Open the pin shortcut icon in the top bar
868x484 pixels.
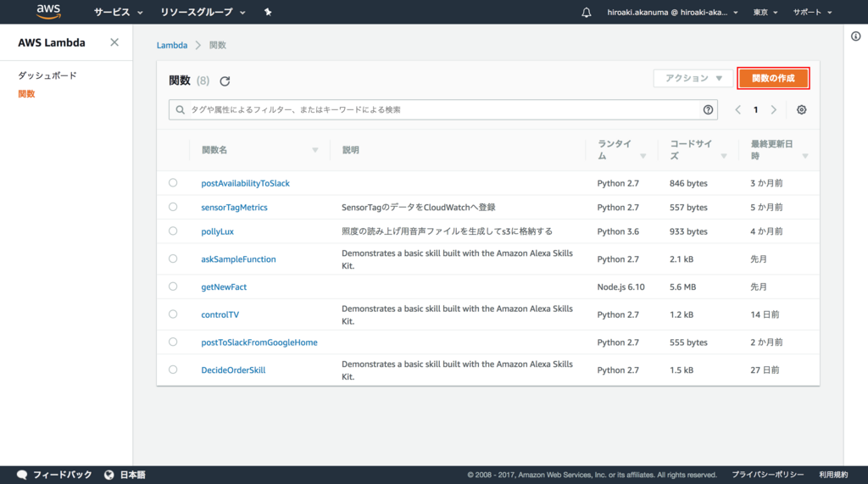tap(268, 12)
